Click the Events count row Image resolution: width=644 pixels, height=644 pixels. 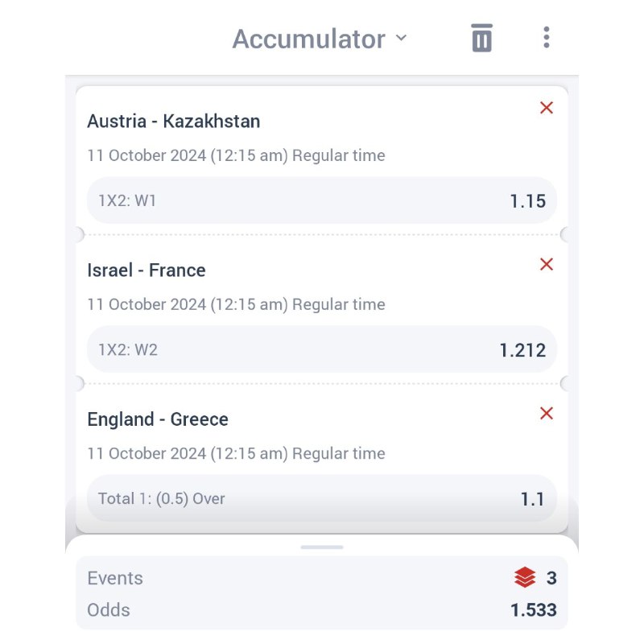(x=322, y=578)
